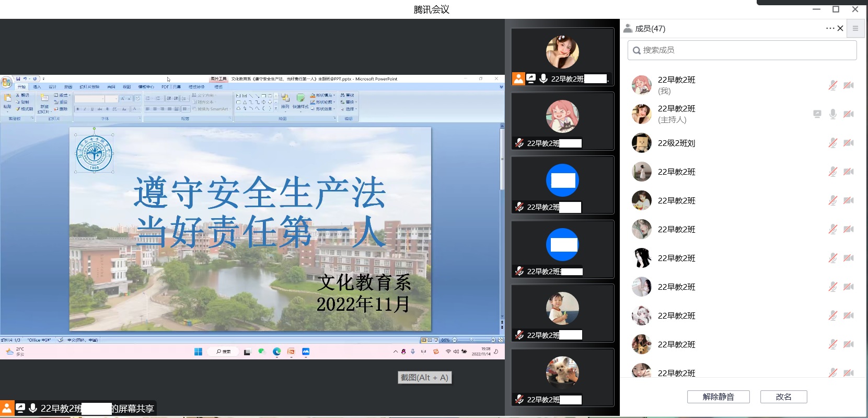Open the 选择 select dropdown
The height and width of the screenshot is (418, 868).
click(349, 109)
